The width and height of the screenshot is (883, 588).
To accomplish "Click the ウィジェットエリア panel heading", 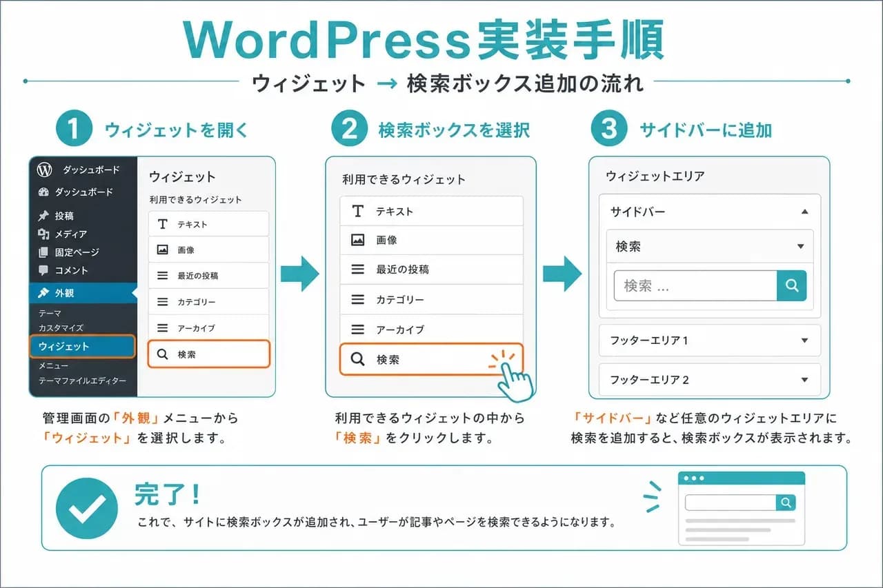I will [655, 176].
